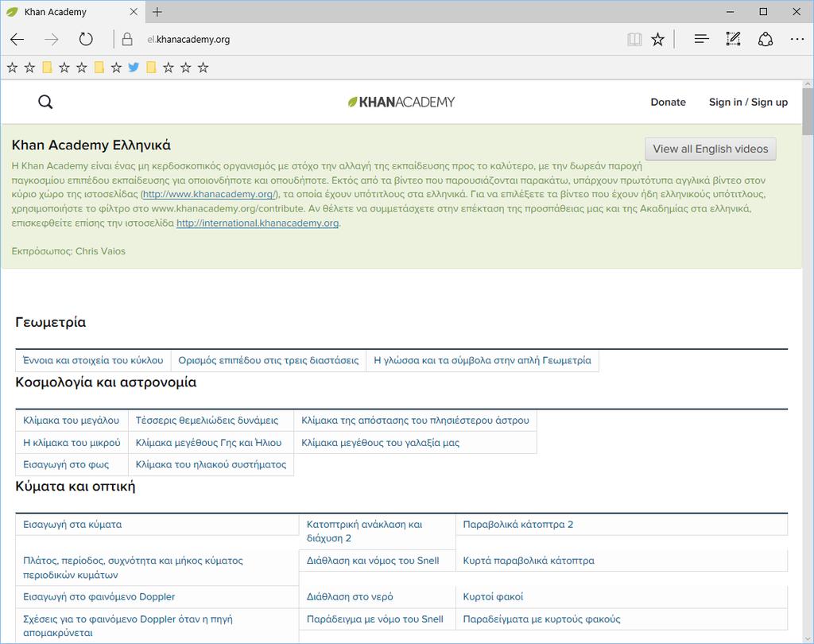Click the forward navigation arrow

pos(52,40)
